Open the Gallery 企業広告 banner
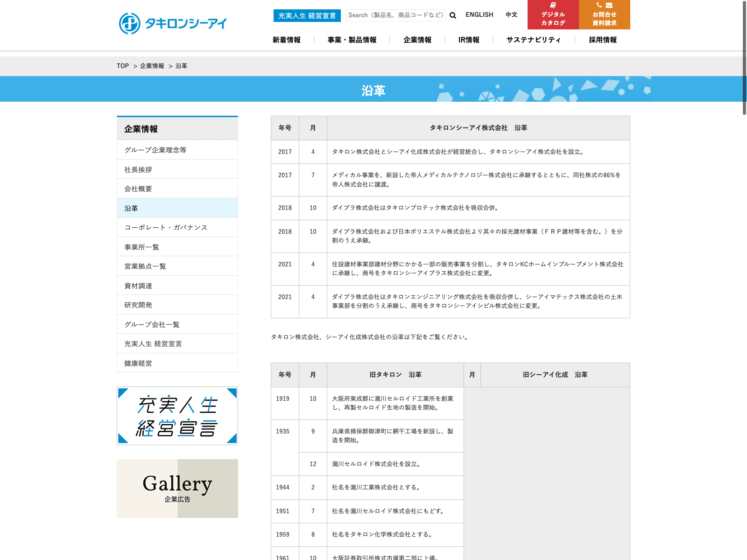The image size is (747, 560). [177, 489]
